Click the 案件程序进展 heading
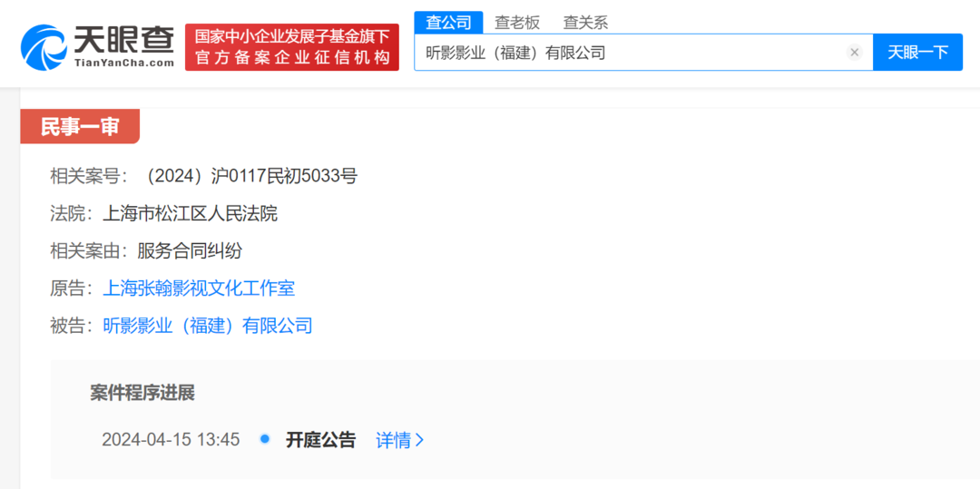 tap(142, 393)
